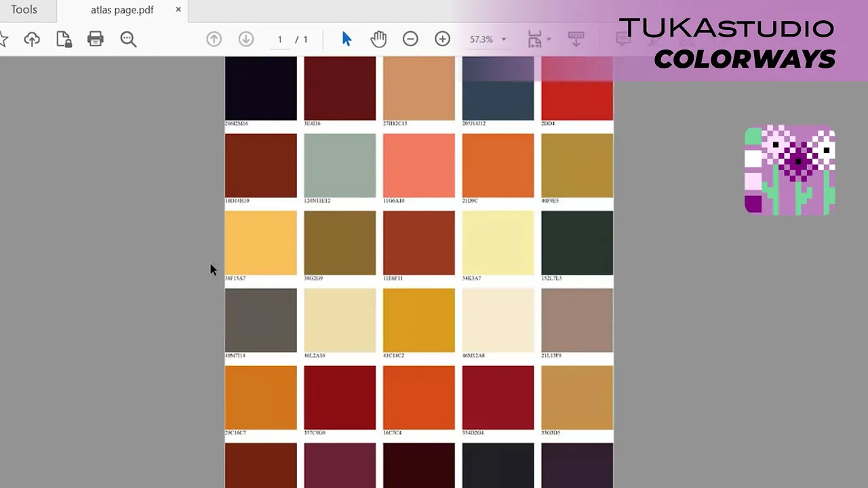Click the swatch above label 27H12C13
Viewport: 868px width, 488px height.
click(419, 88)
